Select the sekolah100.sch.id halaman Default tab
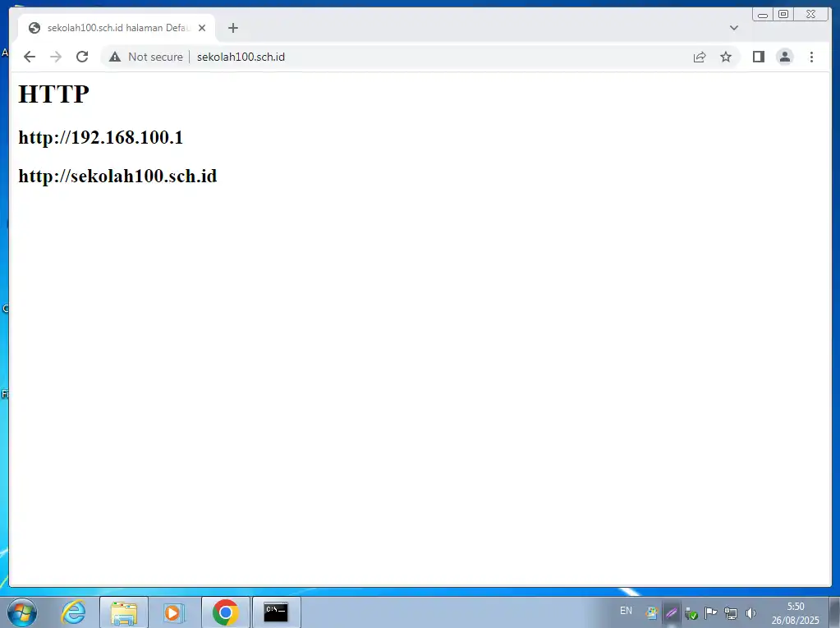 click(115, 28)
